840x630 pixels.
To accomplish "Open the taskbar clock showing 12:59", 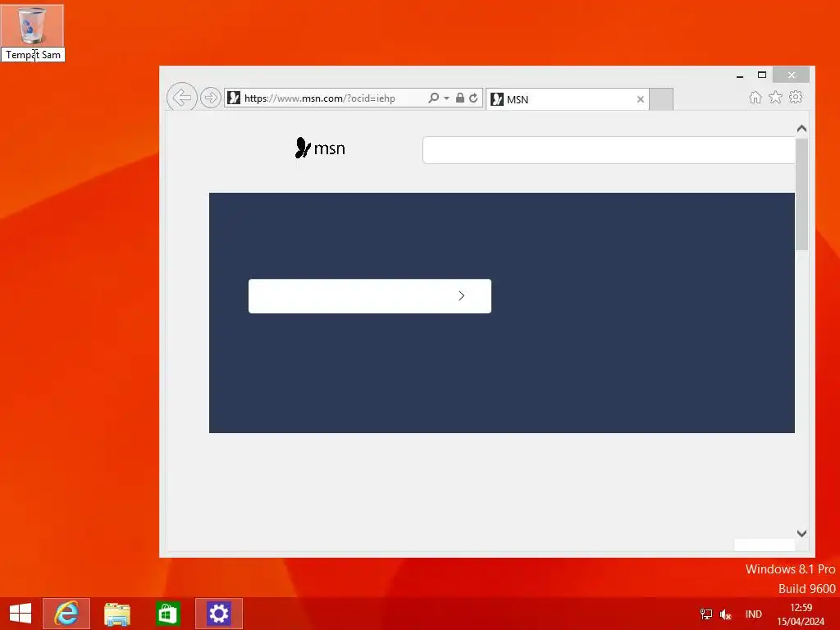I will click(x=801, y=614).
